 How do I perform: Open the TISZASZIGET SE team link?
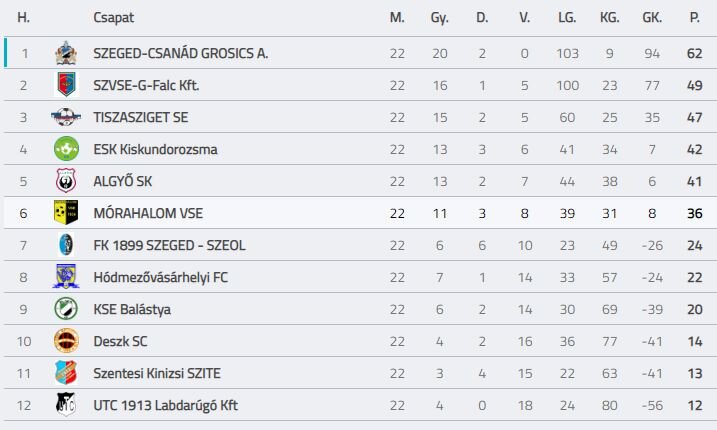[140, 118]
